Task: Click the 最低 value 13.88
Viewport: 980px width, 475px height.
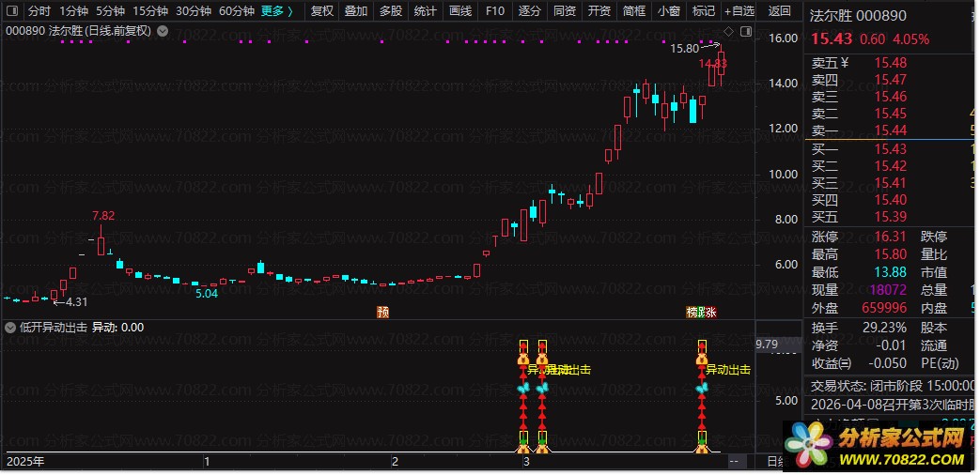Action: pos(891,272)
